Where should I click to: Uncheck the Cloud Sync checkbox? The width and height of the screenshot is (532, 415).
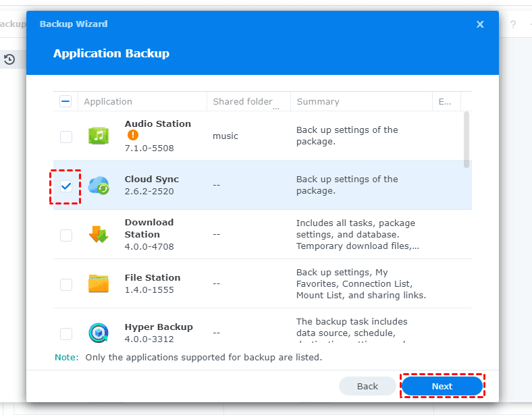tap(66, 186)
